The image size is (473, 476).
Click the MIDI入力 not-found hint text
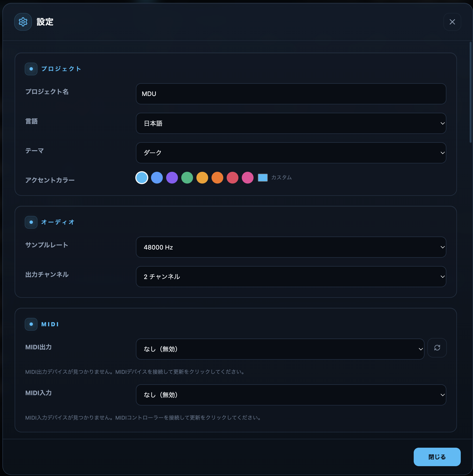tap(144, 418)
